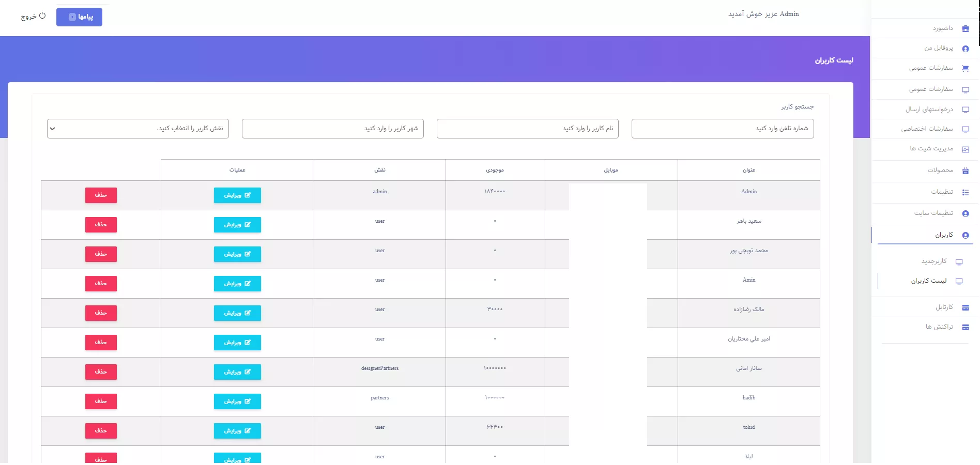The image size is (980, 465).
Task: Click edit button for Admin row
Action: tap(237, 195)
